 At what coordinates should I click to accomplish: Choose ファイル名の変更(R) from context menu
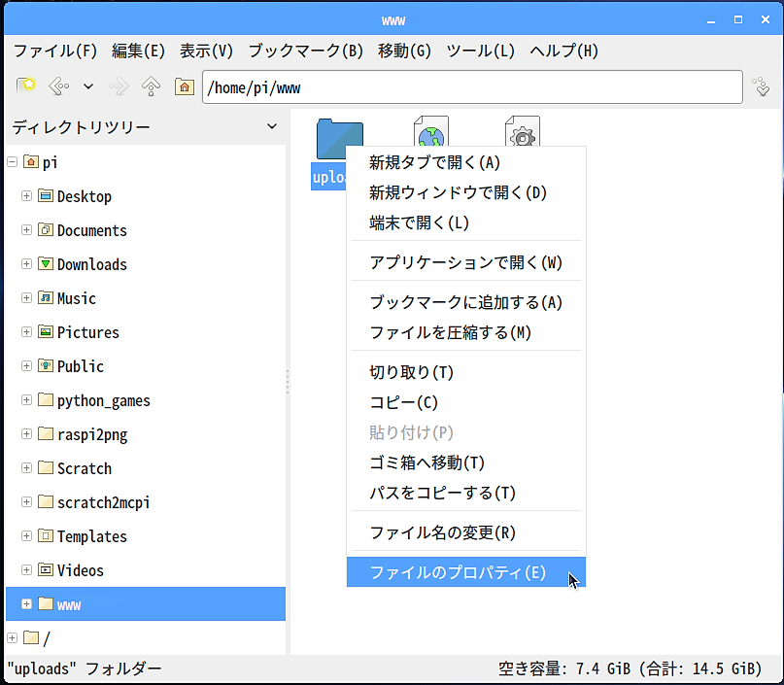pyautogui.click(x=466, y=532)
